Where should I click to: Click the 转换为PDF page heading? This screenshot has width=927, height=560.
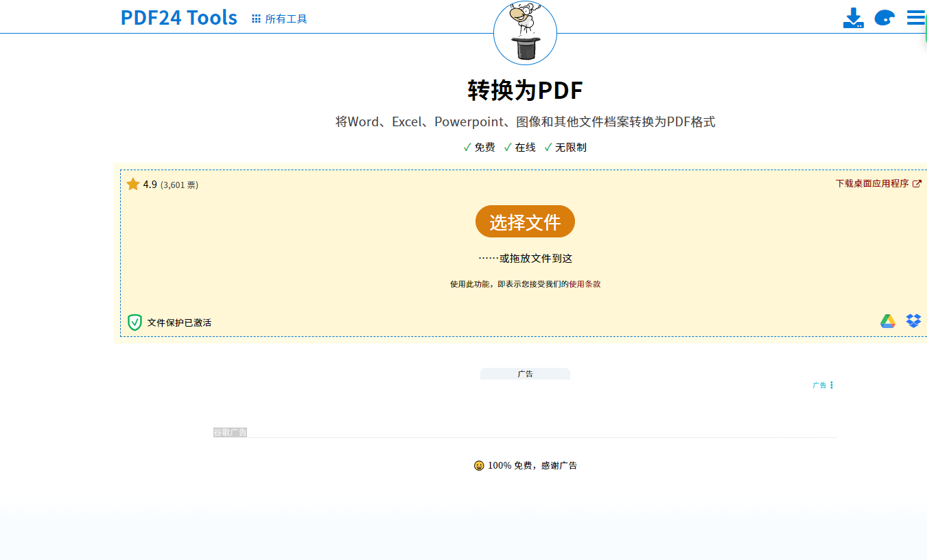pyautogui.click(x=525, y=90)
